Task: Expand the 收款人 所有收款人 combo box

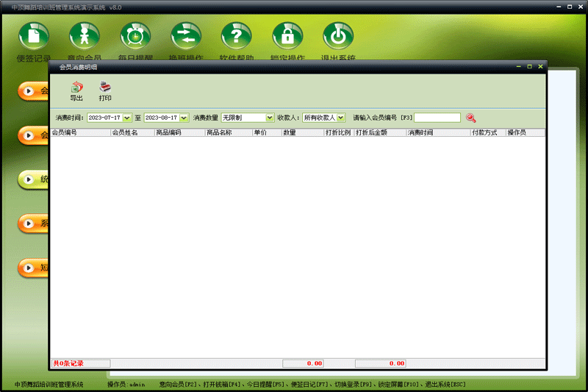Action: point(340,118)
